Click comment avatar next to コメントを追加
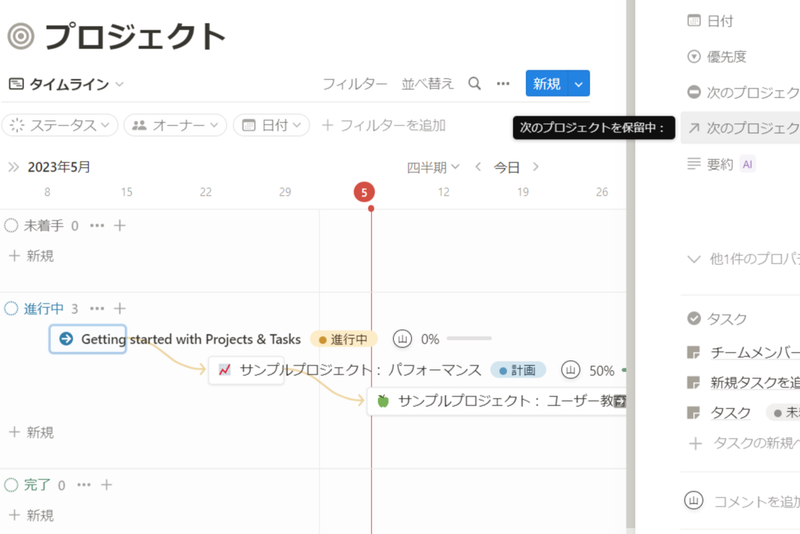Image resolution: width=800 pixels, height=534 pixels. 693,500
